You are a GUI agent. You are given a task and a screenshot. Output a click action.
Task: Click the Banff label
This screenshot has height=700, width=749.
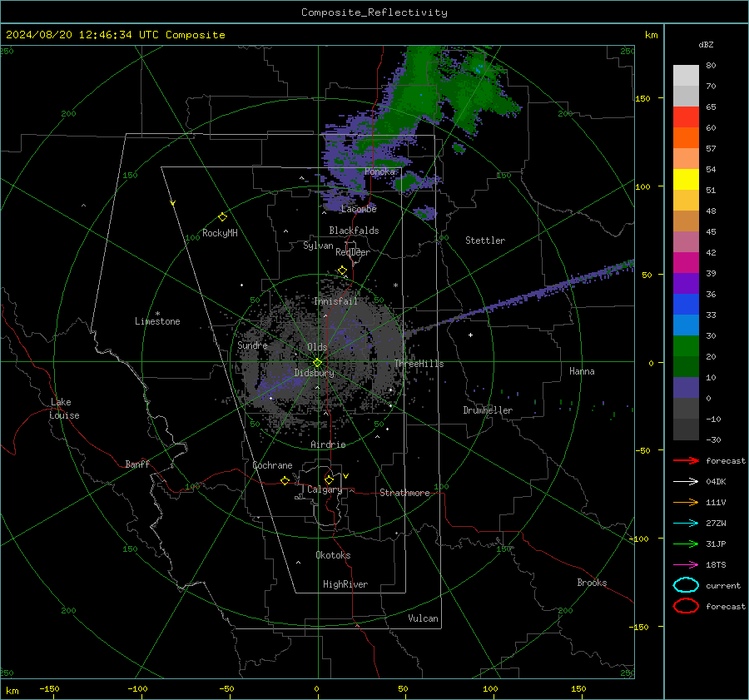(x=137, y=464)
